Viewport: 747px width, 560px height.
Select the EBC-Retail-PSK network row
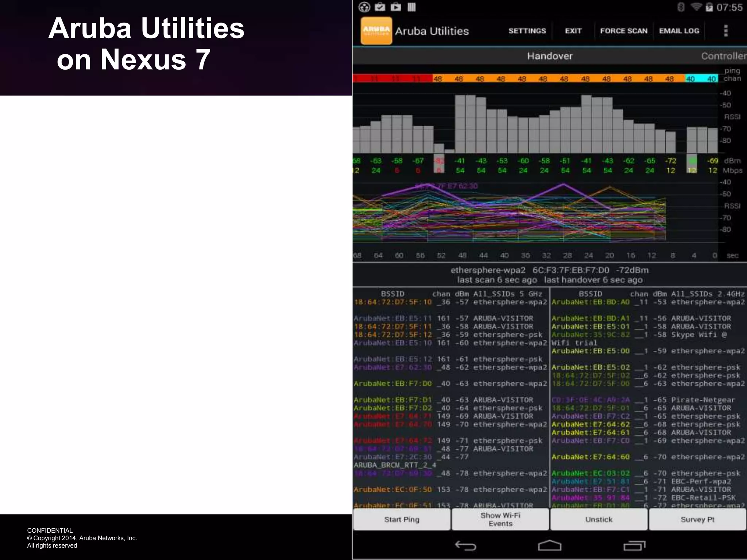[x=648, y=498]
